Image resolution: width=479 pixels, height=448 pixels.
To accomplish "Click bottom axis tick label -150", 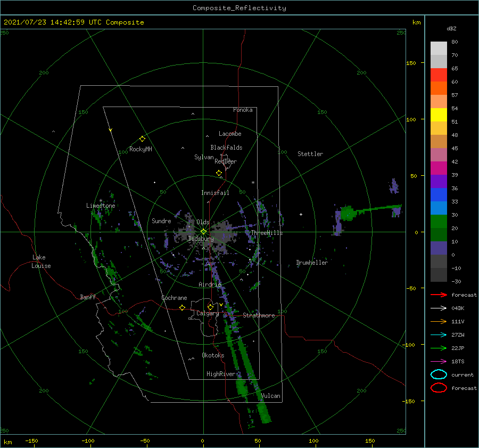I will 31,441.
